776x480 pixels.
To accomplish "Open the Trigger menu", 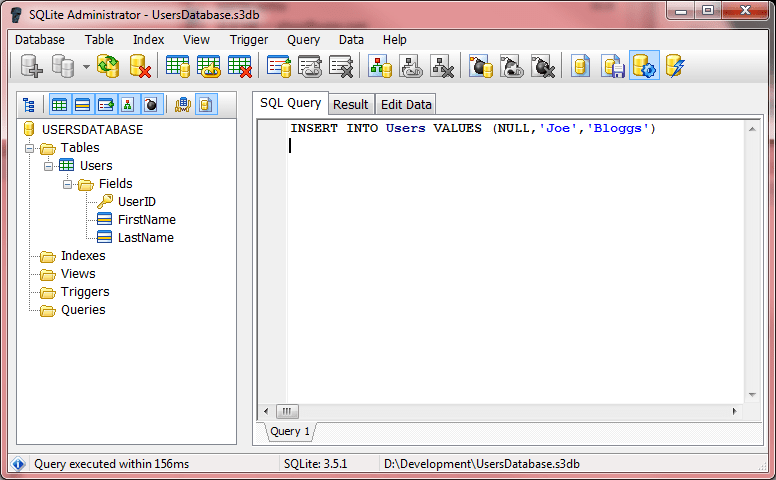I will coord(249,40).
